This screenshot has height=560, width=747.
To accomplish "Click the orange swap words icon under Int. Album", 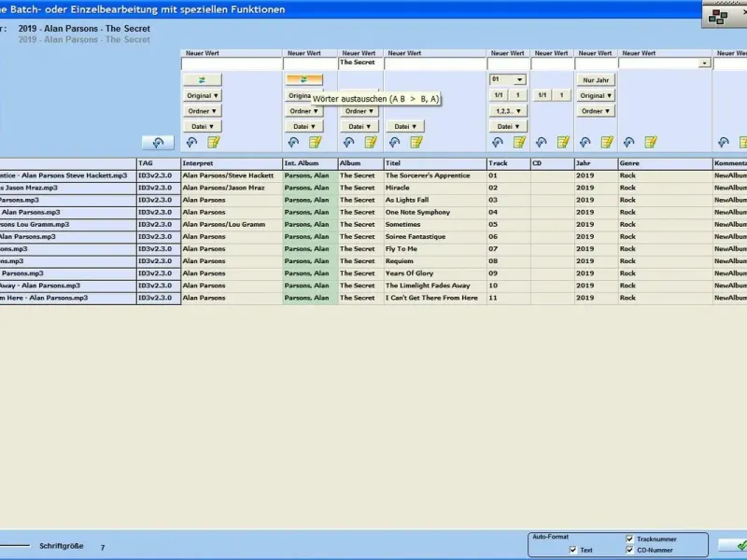I will pos(304,79).
